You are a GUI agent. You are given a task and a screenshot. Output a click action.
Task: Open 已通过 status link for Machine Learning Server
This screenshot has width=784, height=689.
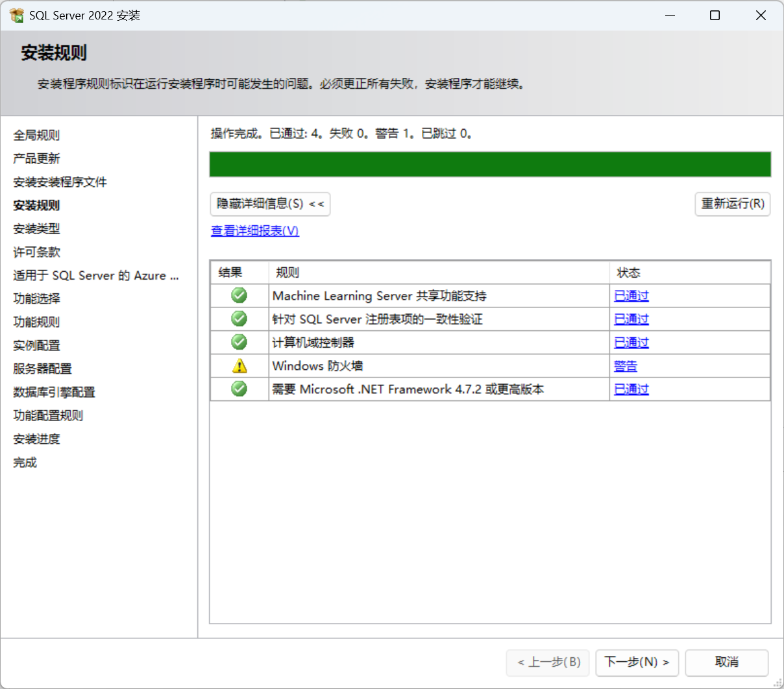click(x=631, y=296)
